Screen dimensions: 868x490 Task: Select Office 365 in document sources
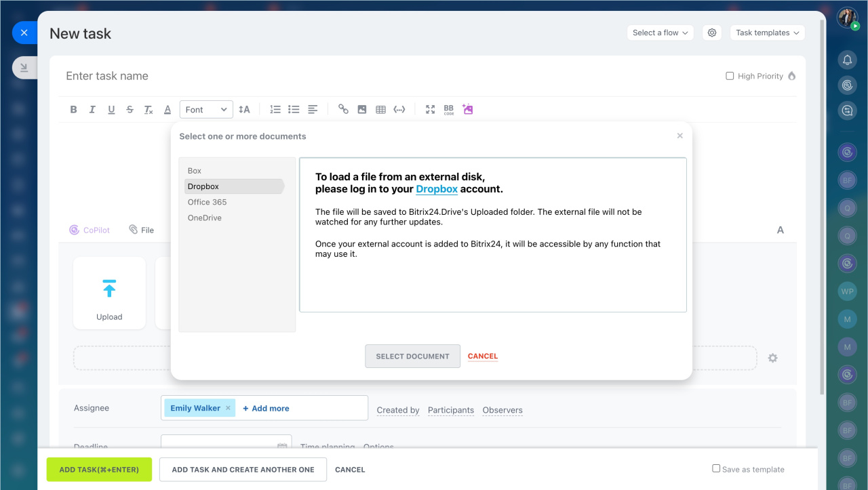(208, 202)
